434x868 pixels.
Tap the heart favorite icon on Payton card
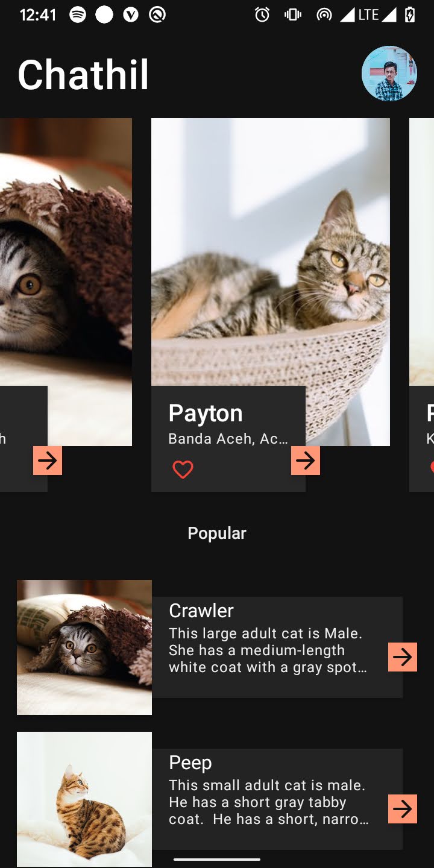[x=183, y=469]
